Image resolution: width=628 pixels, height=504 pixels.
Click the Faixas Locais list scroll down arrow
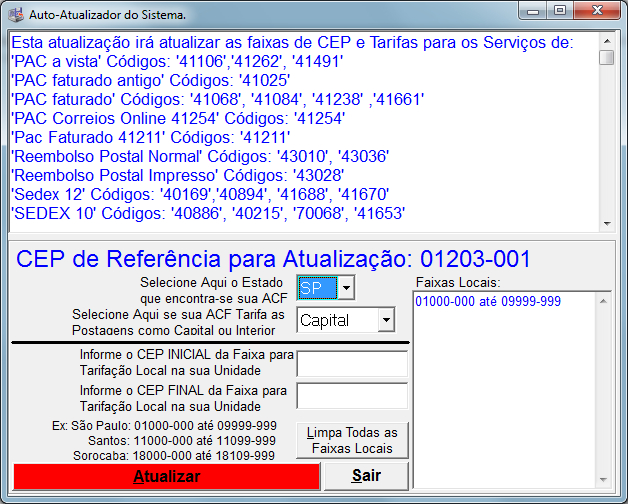pos(604,479)
